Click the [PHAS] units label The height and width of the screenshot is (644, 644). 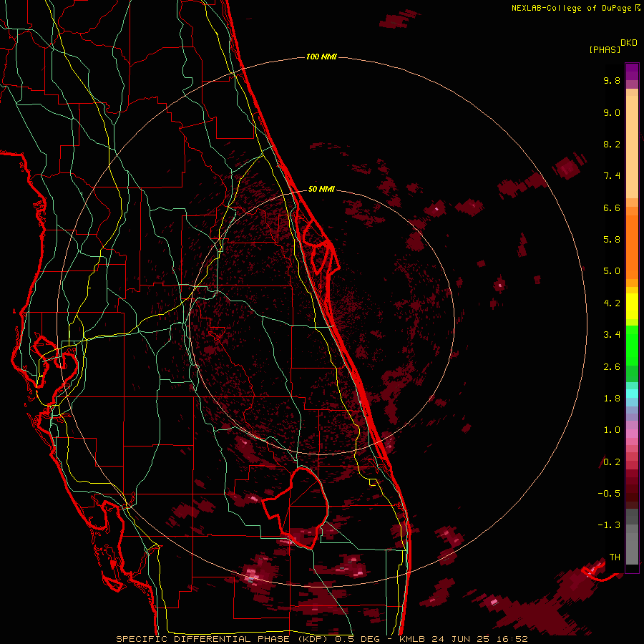(605, 49)
